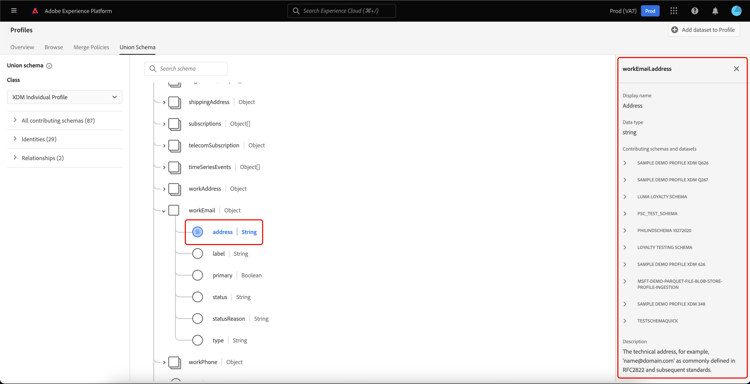Screen dimensions: 750x384
Task: Expand Identities (29) section
Action: tap(15, 139)
